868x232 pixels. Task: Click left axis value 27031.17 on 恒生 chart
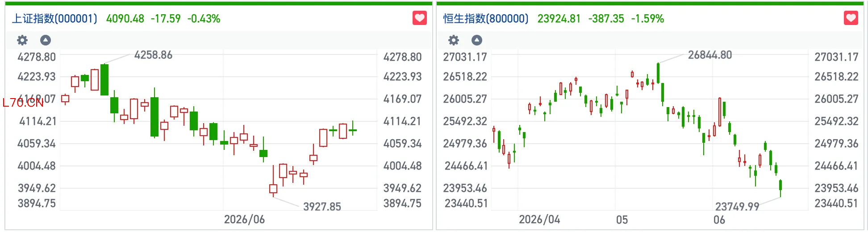pos(465,57)
